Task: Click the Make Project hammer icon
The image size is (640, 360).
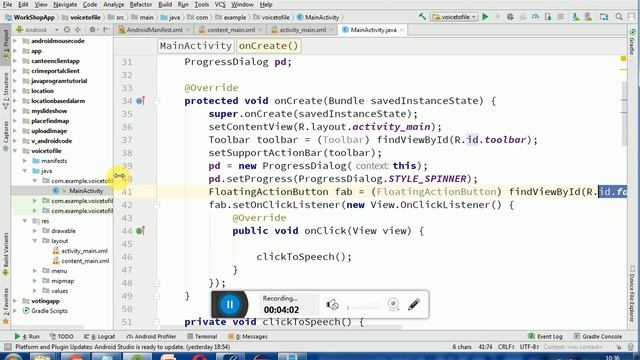Action: (x=422, y=17)
